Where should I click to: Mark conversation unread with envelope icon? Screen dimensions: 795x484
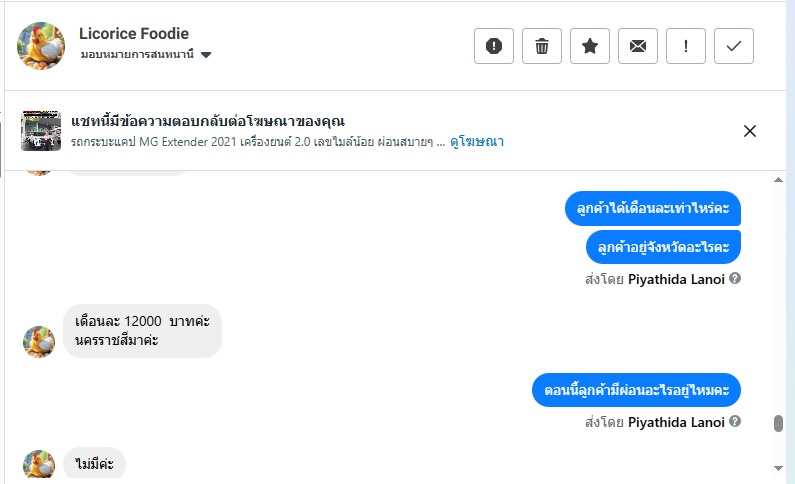click(638, 46)
